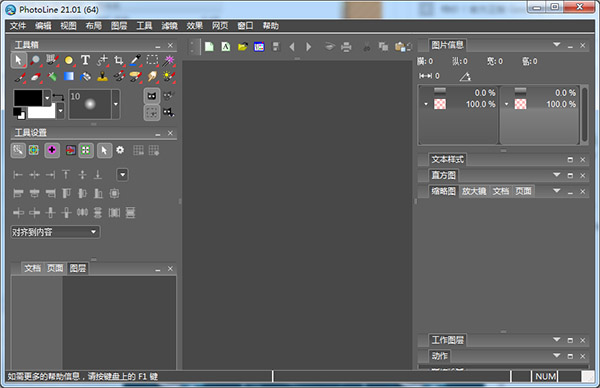
Task: Switch to the 文档 tab in bottom-left panel
Action: 33,268
